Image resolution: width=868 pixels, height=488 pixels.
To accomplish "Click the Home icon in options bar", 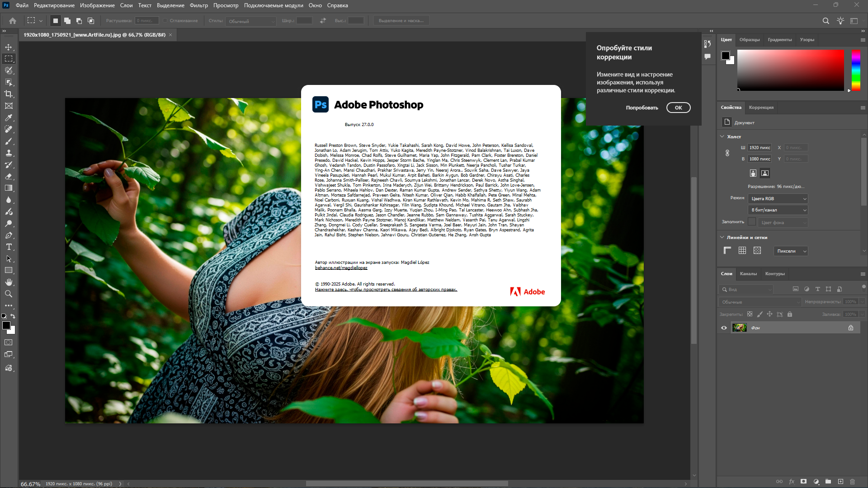I will pyautogui.click(x=13, y=21).
